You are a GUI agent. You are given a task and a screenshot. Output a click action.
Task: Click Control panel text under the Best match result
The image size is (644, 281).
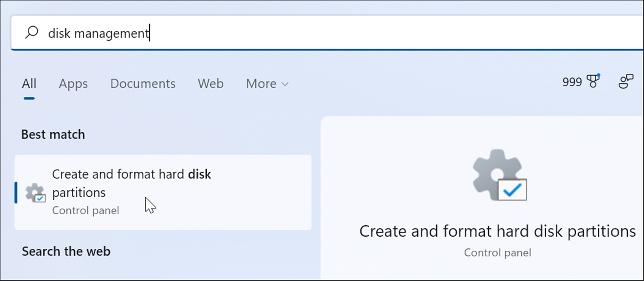[86, 210]
